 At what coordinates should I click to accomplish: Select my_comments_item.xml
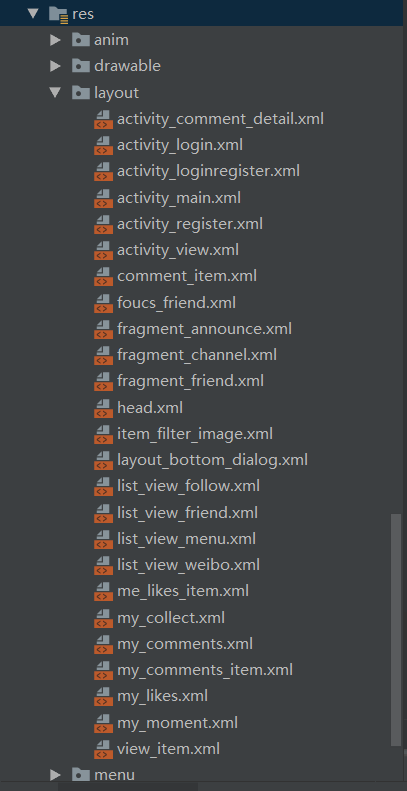point(205,670)
